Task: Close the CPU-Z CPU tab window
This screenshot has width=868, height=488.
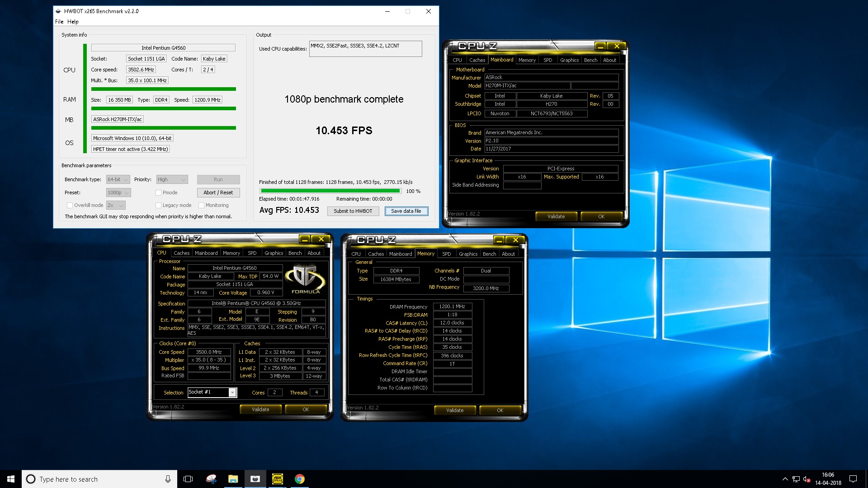Action: [321, 239]
